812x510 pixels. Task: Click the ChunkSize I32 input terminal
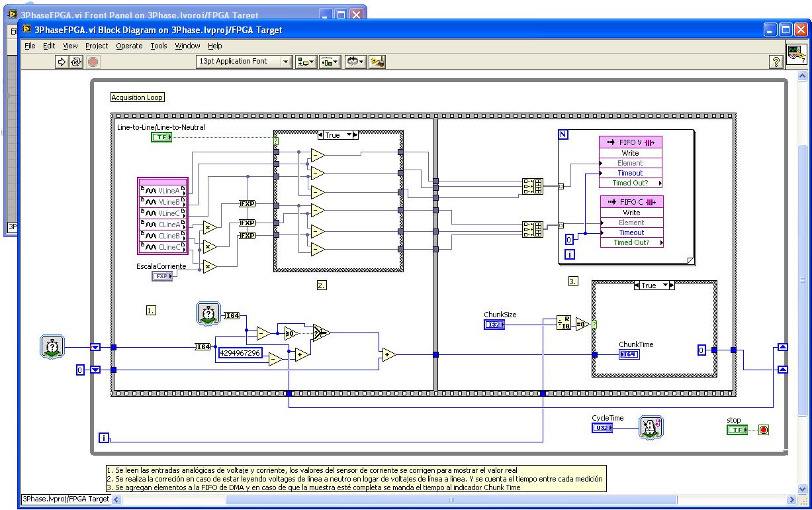pyautogui.click(x=494, y=325)
